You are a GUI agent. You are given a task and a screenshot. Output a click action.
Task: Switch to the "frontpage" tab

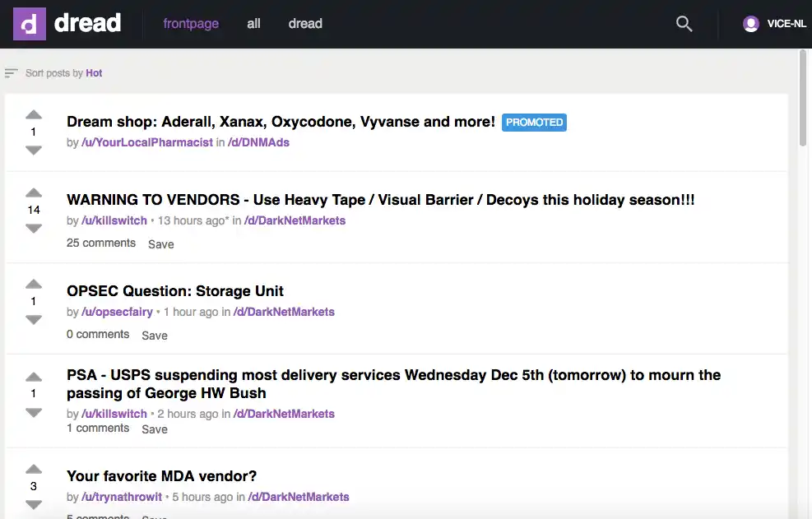[x=191, y=23]
